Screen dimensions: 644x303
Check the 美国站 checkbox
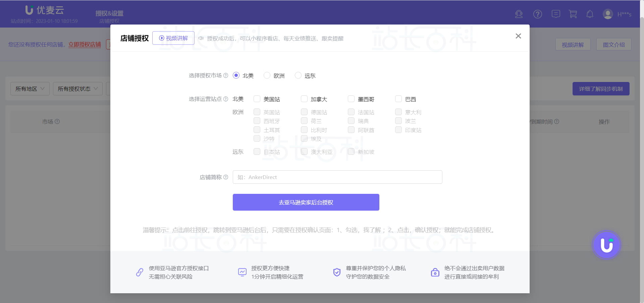[x=257, y=99]
